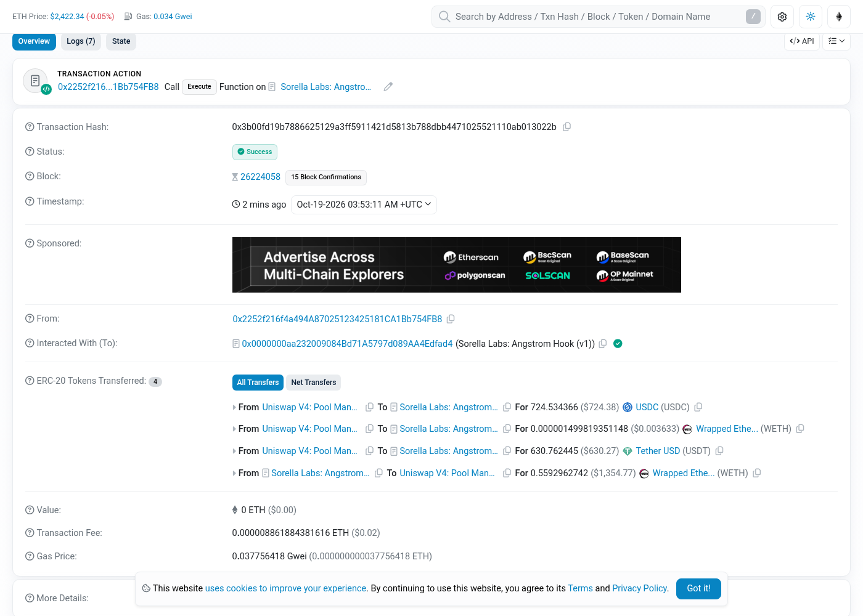863x616 pixels.
Task: Open block 26224058 link
Action: [x=260, y=177]
